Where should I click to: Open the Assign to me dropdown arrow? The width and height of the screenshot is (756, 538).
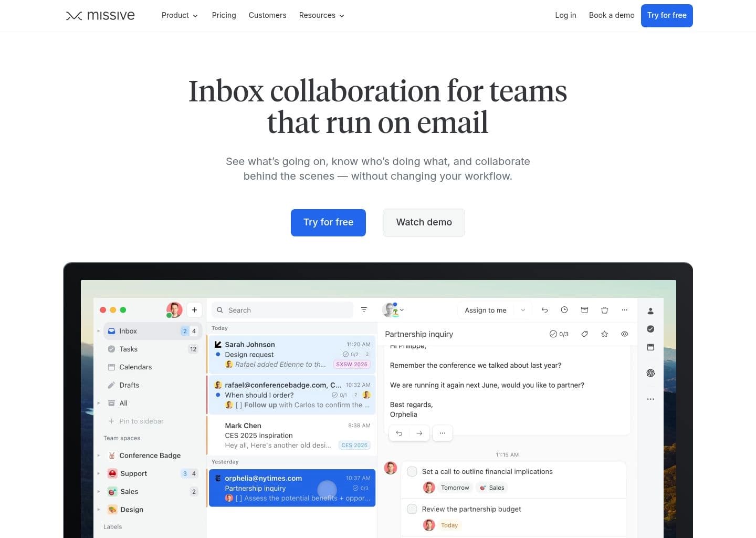tap(523, 310)
